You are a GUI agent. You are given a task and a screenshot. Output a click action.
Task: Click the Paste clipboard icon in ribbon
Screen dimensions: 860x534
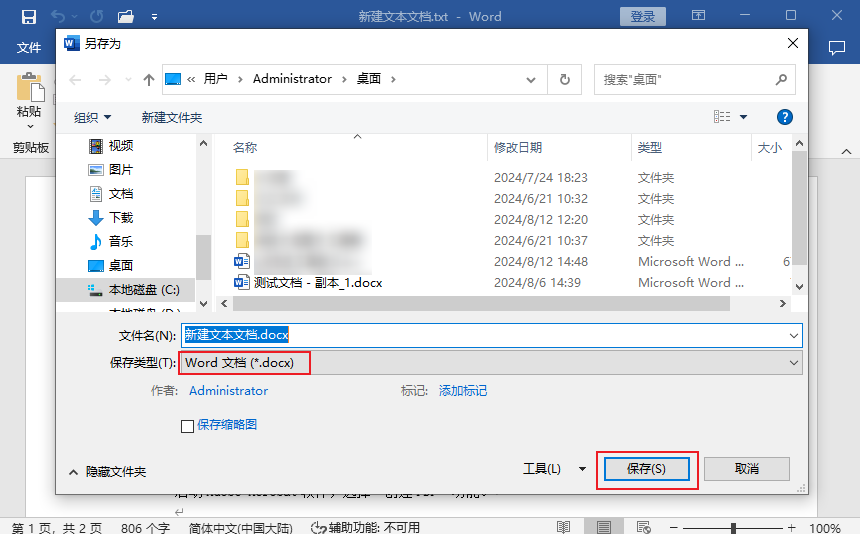29,90
